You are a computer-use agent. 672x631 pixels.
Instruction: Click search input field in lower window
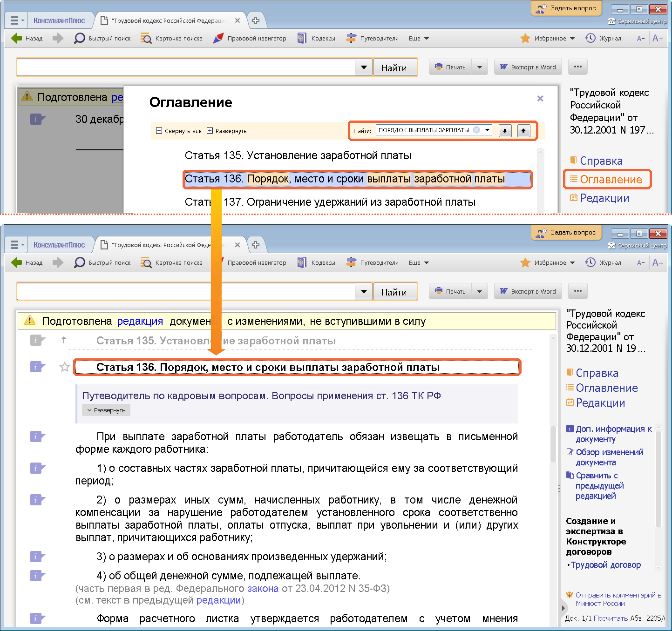(x=186, y=291)
